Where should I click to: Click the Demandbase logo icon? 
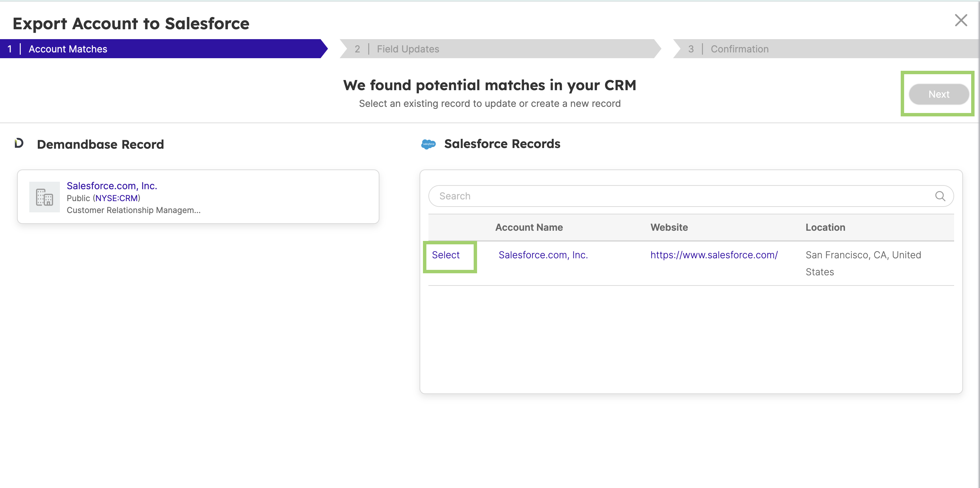pyautogui.click(x=19, y=143)
